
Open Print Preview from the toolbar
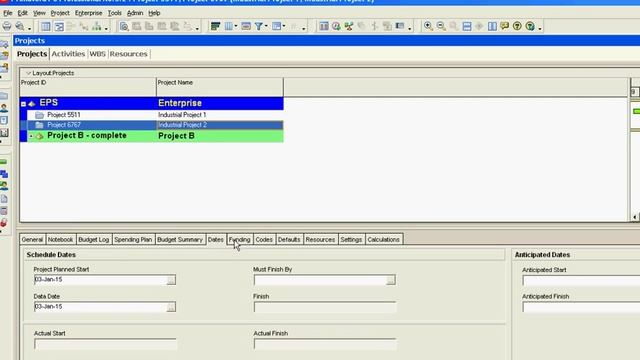(x=20, y=26)
